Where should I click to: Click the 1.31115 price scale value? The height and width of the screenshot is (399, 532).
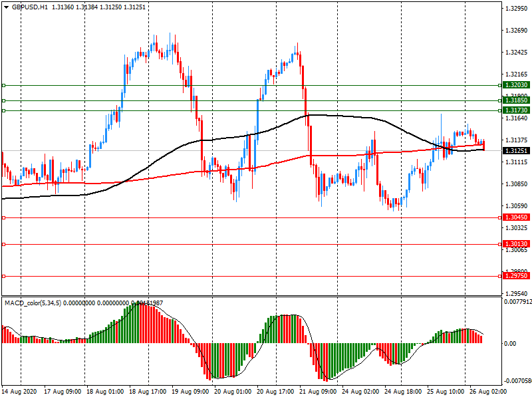pyautogui.click(x=517, y=162)
